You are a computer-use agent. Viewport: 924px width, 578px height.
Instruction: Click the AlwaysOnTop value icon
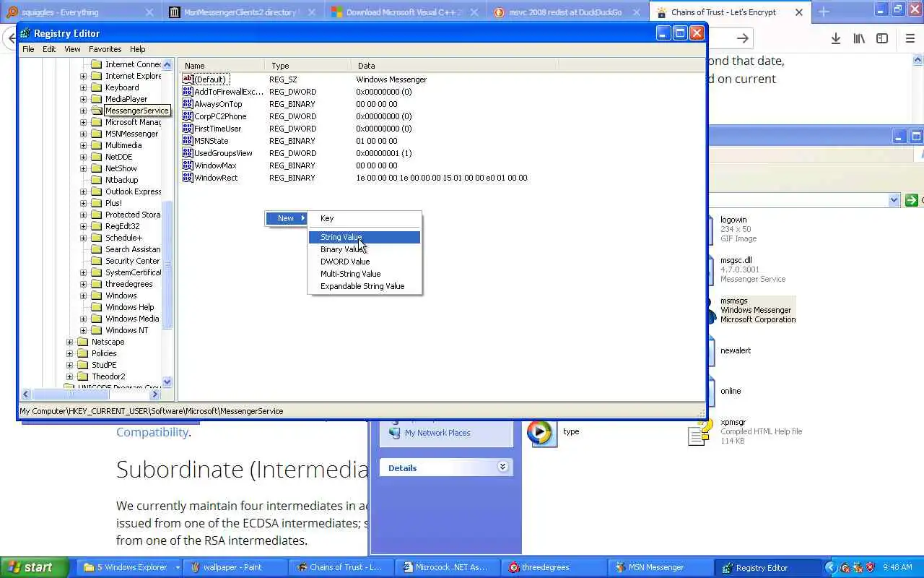[x=188, y=104]
